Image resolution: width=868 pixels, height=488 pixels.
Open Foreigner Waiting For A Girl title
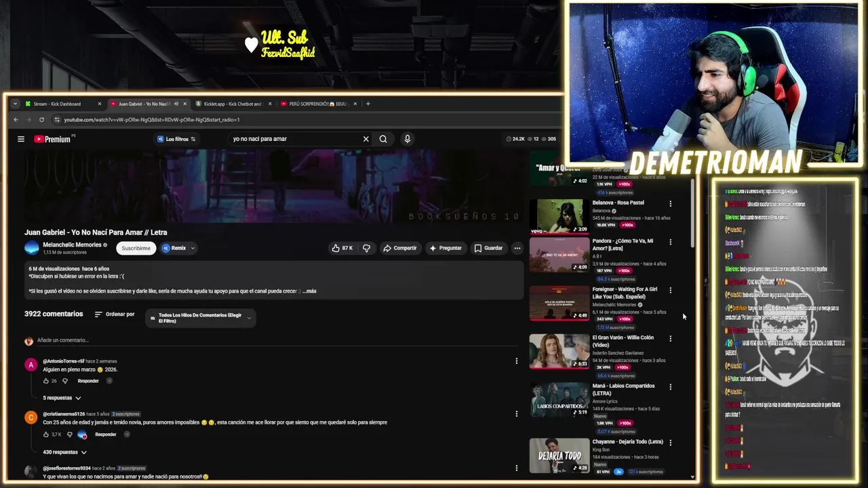[625, 293]
